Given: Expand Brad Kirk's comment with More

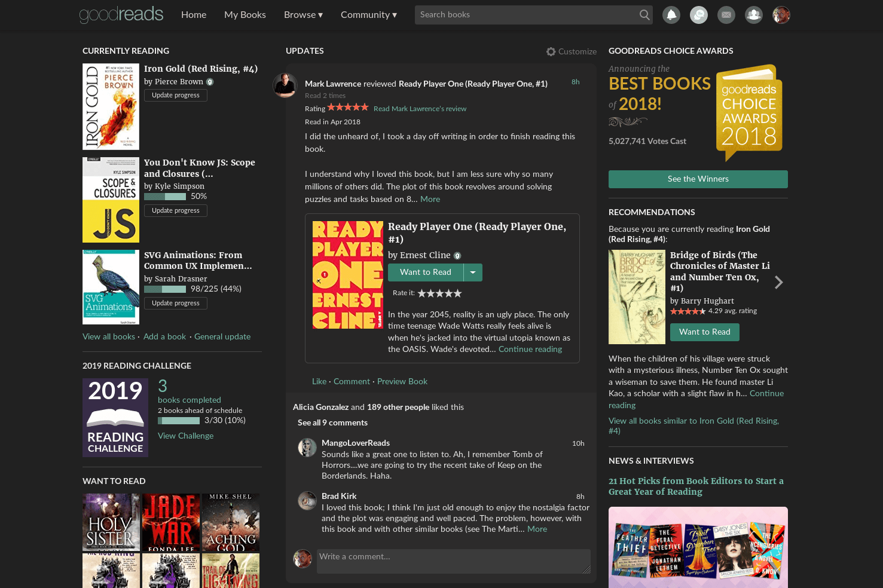Looking at the screenshot, I should [537, 529].
